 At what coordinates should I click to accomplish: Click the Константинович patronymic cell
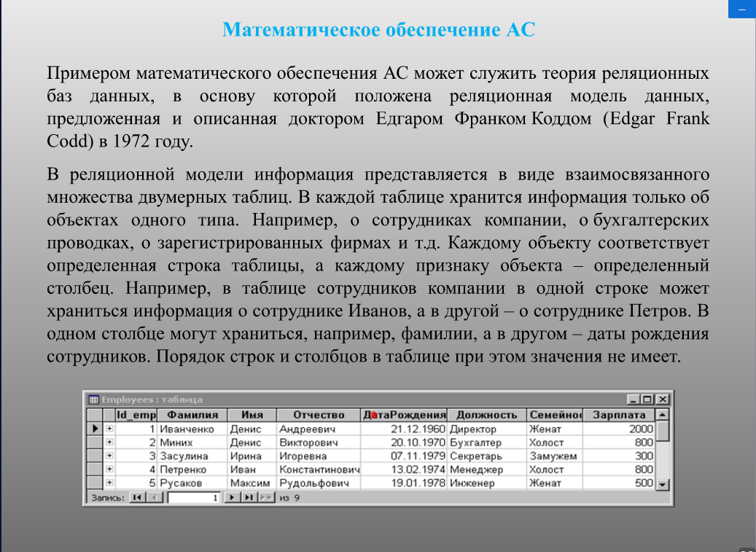[x=319, y=469]
